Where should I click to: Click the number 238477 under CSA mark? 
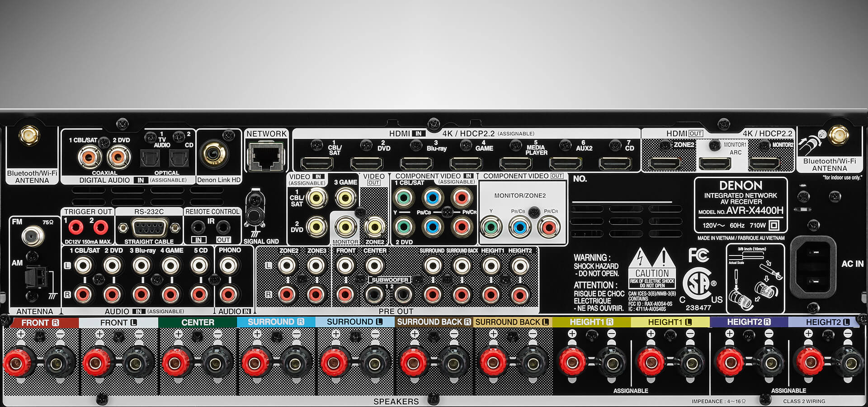pos(698,308)
